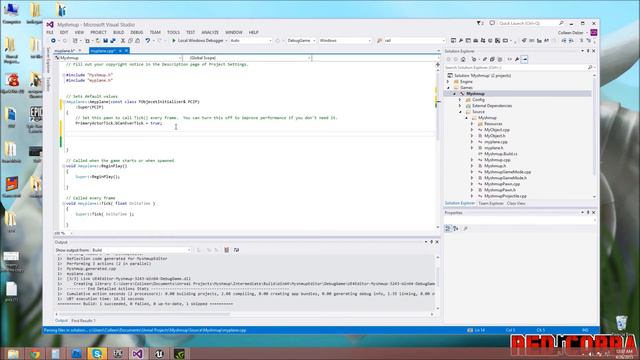Click the Alphabetical sort icon in Properties panel
The image size is (640, 360).
pos(456,229)
